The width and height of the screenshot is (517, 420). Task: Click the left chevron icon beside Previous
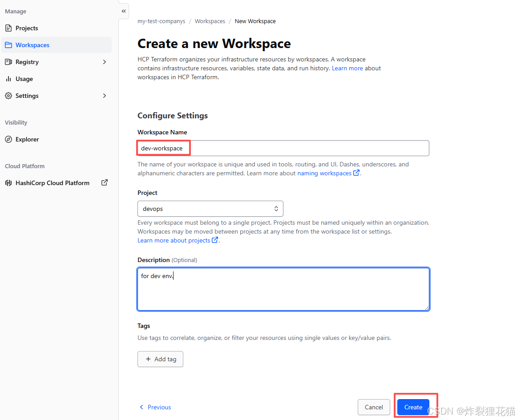(x=142, y=407)
